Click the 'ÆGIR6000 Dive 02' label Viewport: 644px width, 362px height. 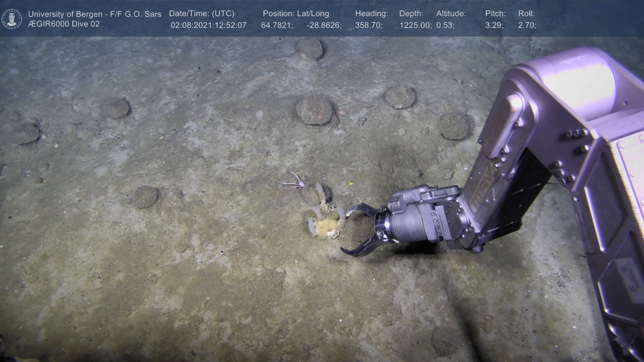pos(64,24)
